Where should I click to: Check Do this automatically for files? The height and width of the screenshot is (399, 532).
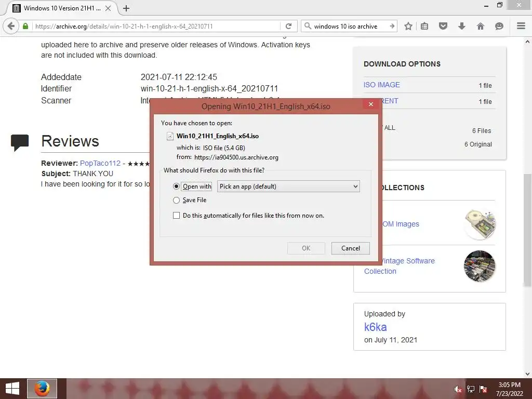pos(177,216)
